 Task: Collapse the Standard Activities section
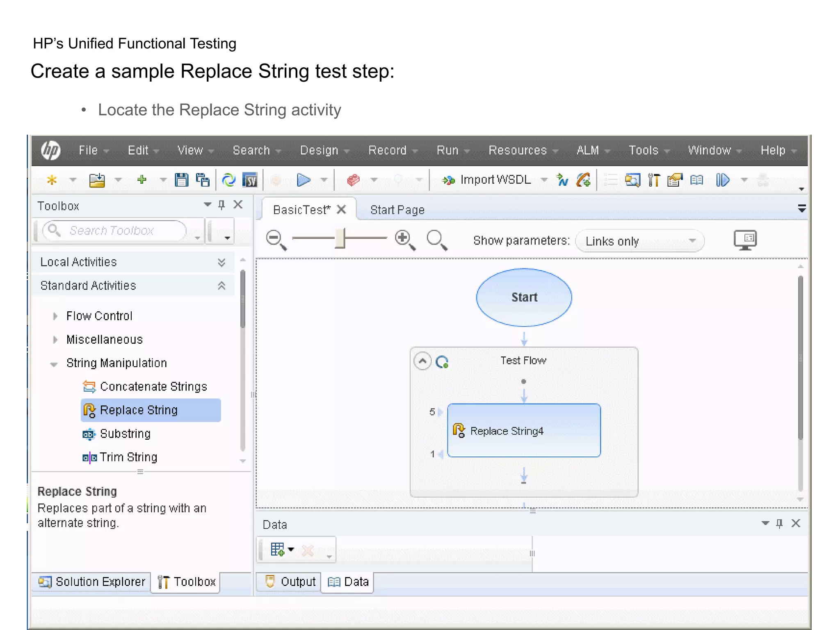tap(221, 286)
